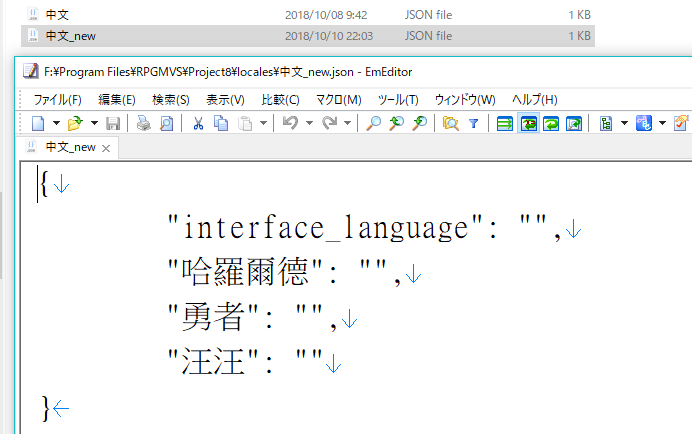Select the No Wrap mode icon
692x434 pixels.
[x=505, y=124]
